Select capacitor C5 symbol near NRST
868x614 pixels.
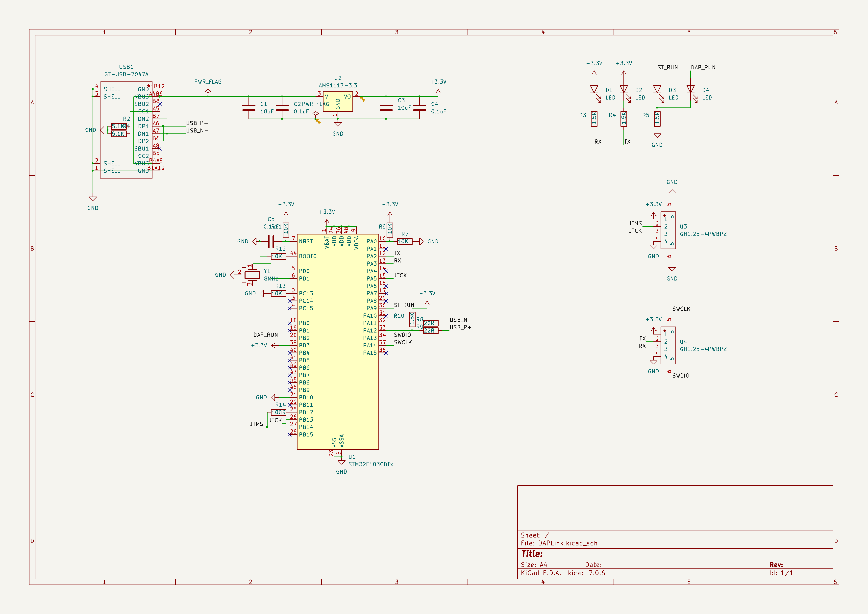271,241
